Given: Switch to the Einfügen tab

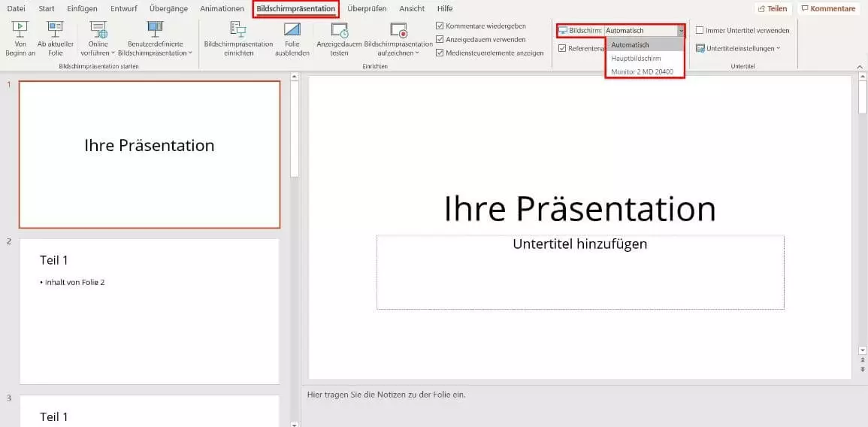Looking at the screenshot, I should click(x=82, y=8).
